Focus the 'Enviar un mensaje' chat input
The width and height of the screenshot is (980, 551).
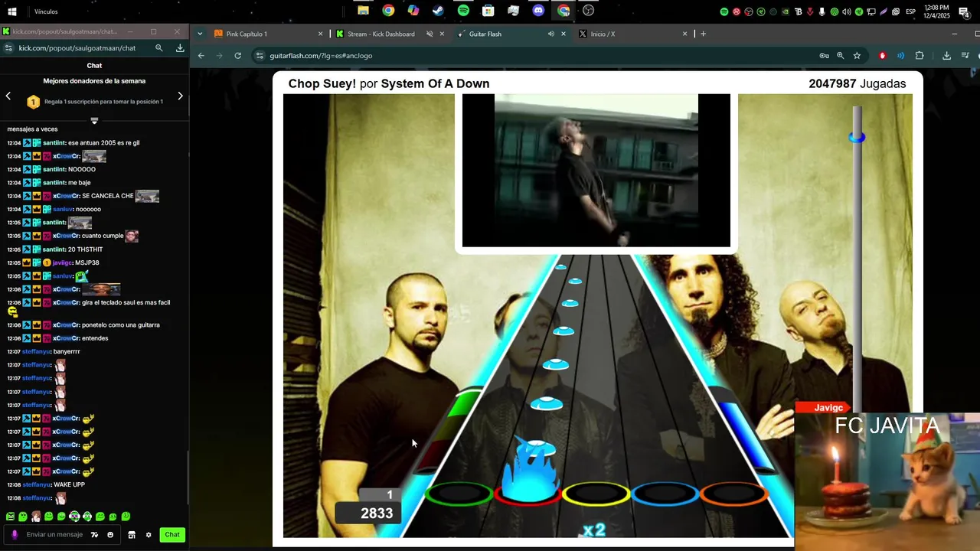coord(54,535)
